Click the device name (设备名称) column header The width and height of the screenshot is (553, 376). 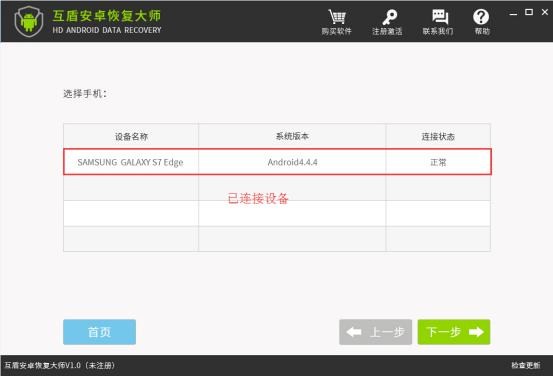tap(131, 136)
